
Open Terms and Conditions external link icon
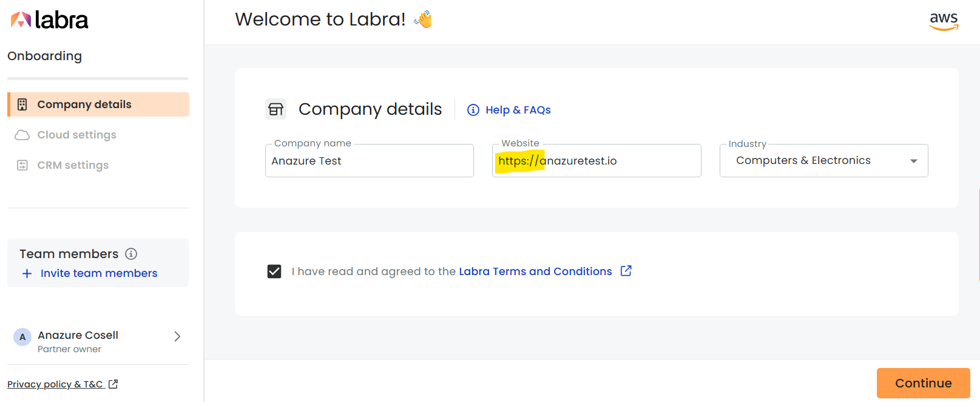pos(626,271)
